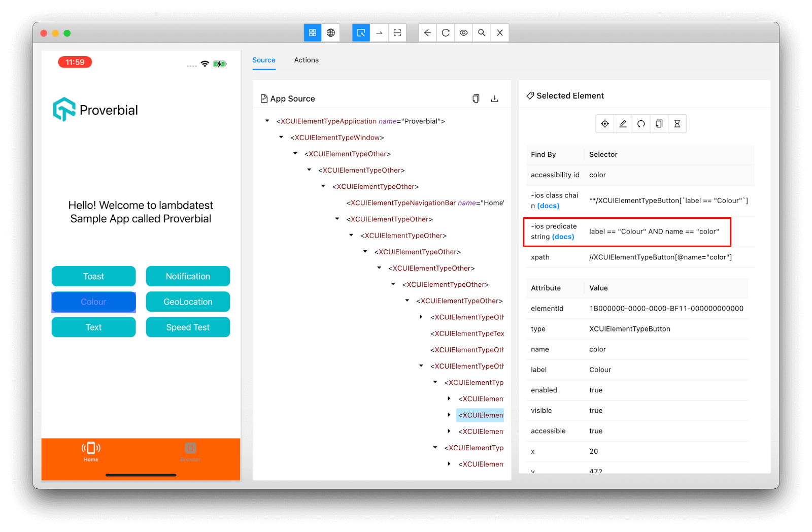Screen dimensions: 812x532
Task: Switch to the Actions tab
Action: pyautogui.click(x=306, y=60)
